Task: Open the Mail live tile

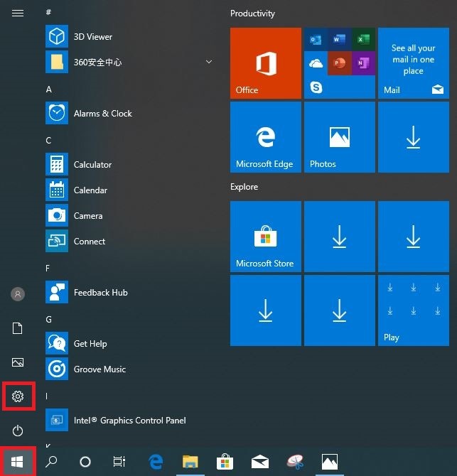Action: pos(413,63)
